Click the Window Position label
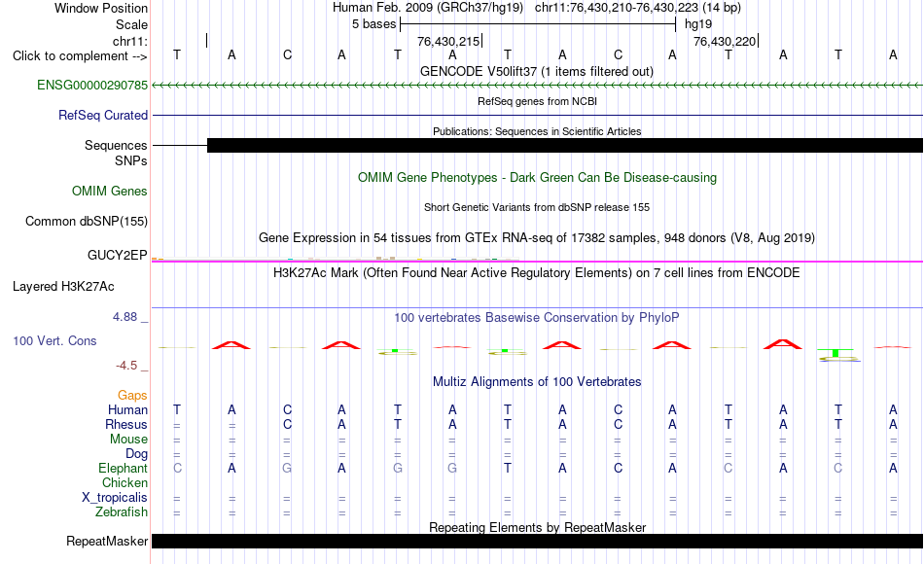The image size is (924, 564). 101,8
